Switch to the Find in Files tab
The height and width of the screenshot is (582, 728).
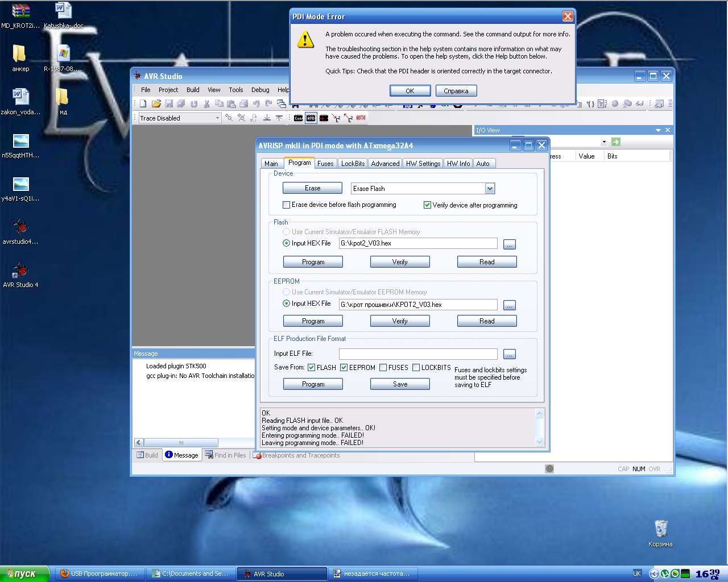click(x=226, y=455)
